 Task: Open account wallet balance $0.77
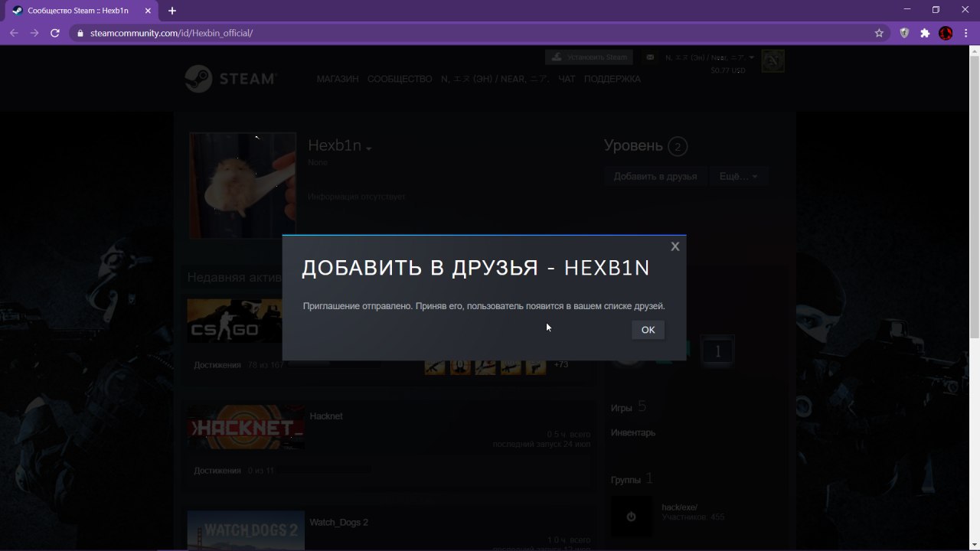coord(728,70)
